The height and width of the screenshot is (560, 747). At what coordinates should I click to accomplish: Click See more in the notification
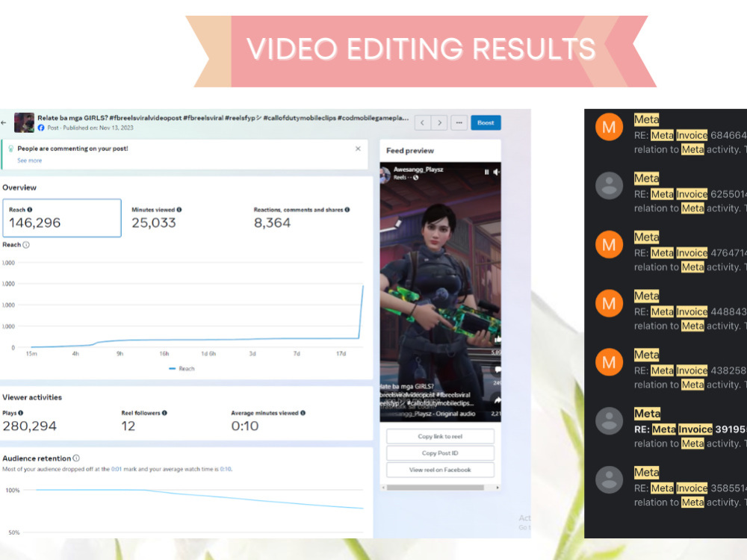click(x=30, y=161)
